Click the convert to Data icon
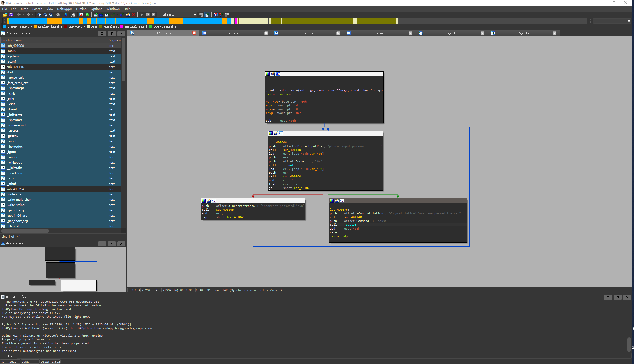 point(101,15)
